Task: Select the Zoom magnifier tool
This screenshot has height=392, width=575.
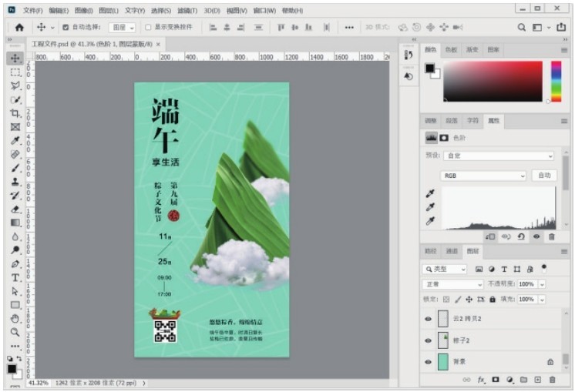Action: (15, 332)
